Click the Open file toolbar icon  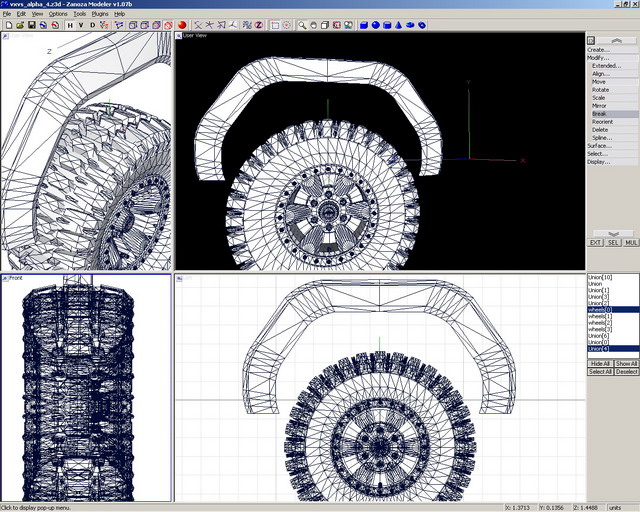coord(21,25)
